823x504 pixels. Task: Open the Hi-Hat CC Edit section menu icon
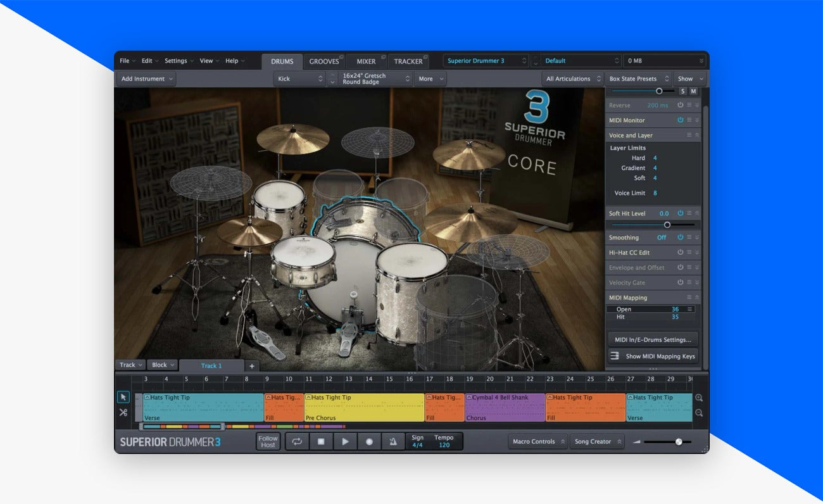(689, 252)
